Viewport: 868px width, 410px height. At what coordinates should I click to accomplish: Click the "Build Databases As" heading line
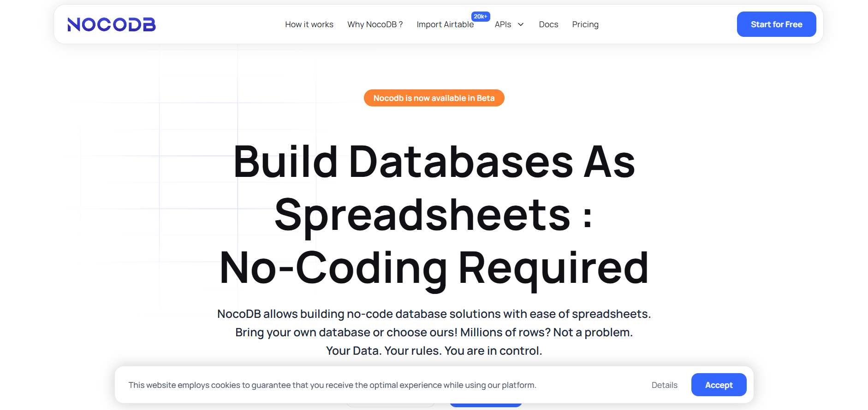point(434,162)
